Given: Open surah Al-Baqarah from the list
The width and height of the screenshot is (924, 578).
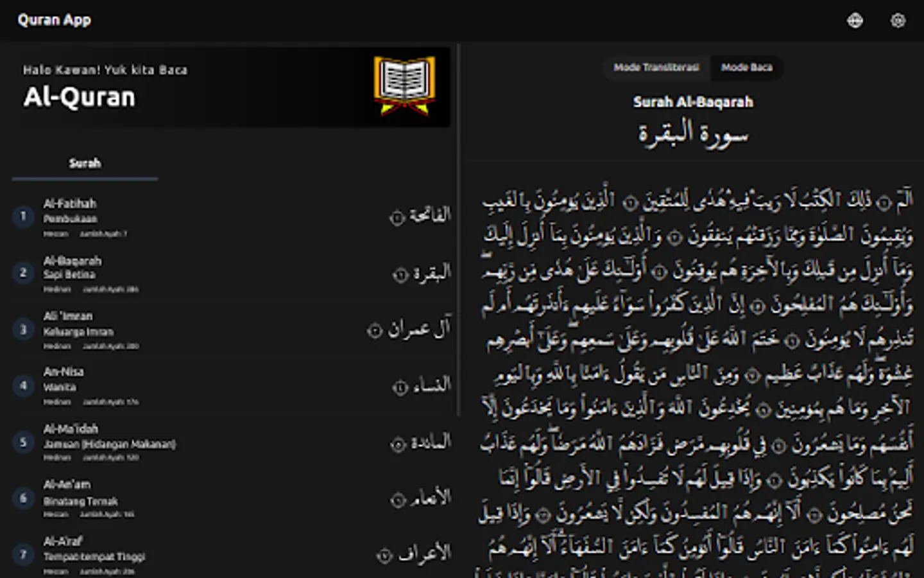Looking at the screenshot, I should click(x=231, y=274).
